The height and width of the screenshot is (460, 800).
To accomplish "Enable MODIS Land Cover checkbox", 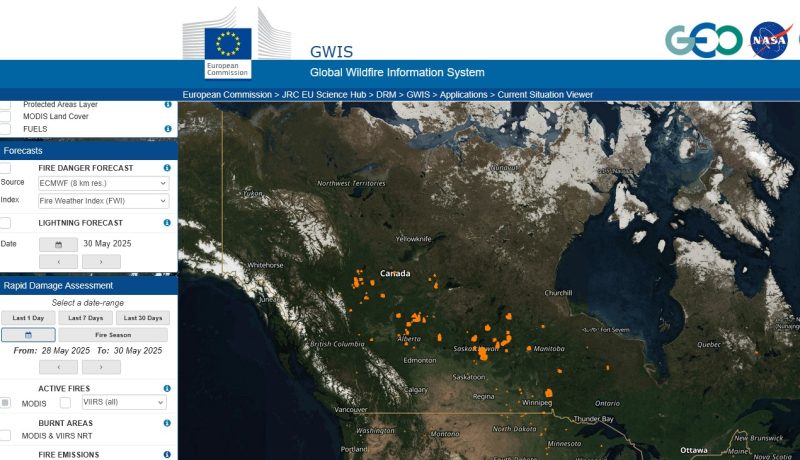I will click(x=5, y=116).
